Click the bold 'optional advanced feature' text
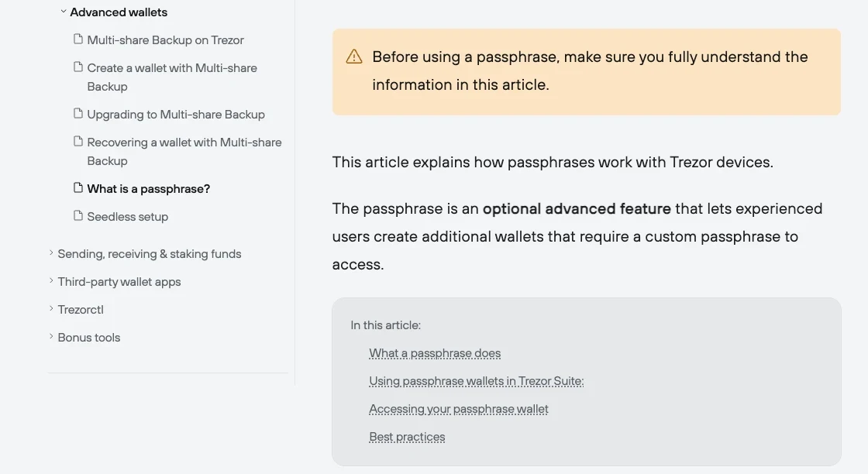Viewport: 868px width, 474px height. tap(577, 208)
